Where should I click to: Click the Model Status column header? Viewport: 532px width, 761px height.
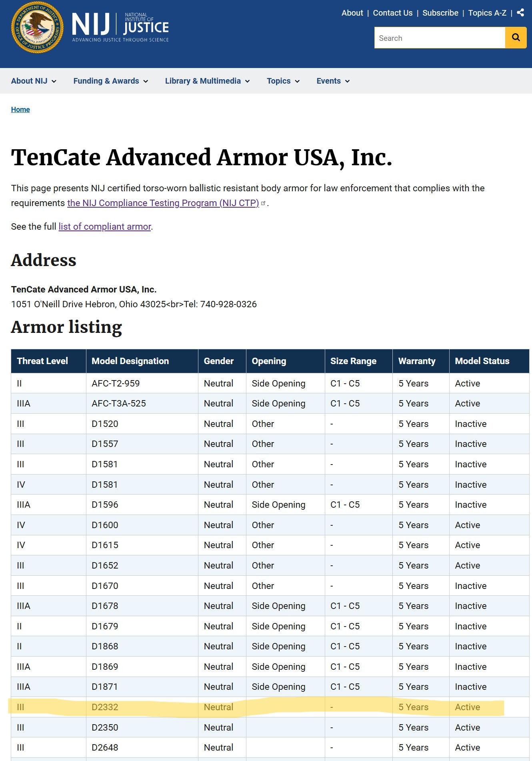point(482,361)
